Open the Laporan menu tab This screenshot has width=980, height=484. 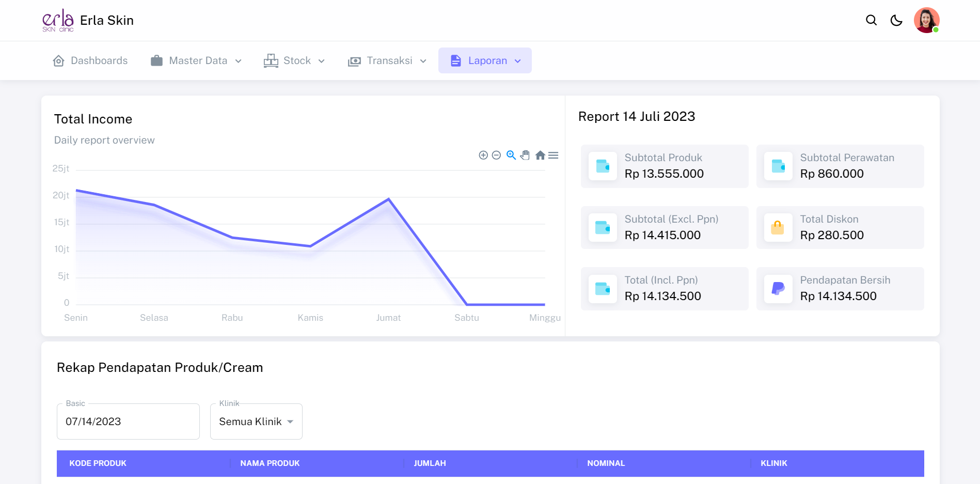click(485, 60)
